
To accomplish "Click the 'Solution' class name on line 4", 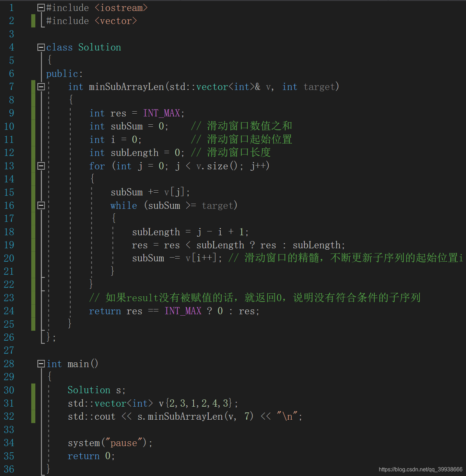I will [x=100, y=47].
